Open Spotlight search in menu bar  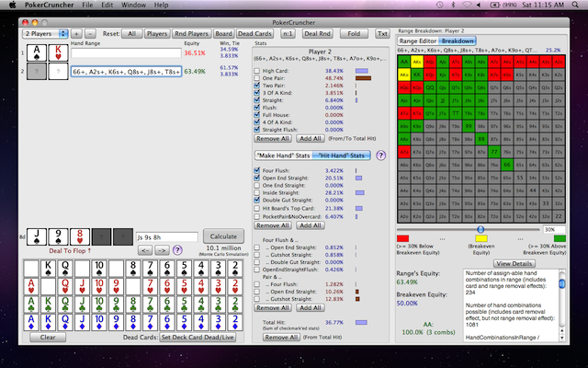click(575, 5)
